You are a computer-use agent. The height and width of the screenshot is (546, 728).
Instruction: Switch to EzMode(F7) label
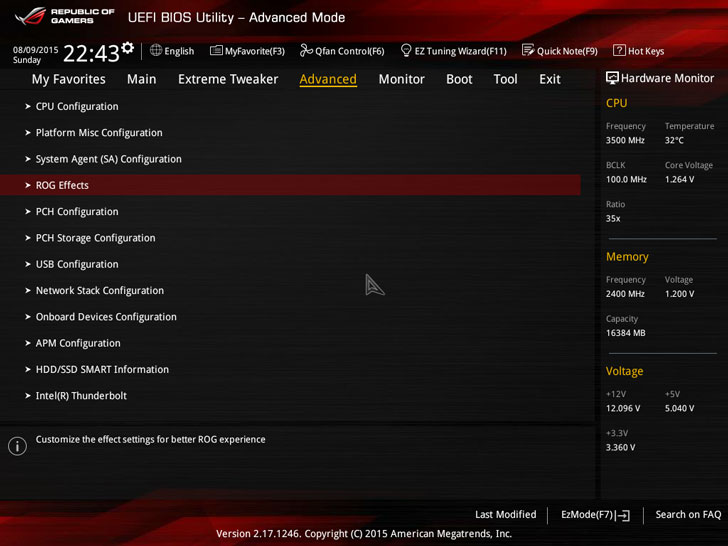point(587,514)
